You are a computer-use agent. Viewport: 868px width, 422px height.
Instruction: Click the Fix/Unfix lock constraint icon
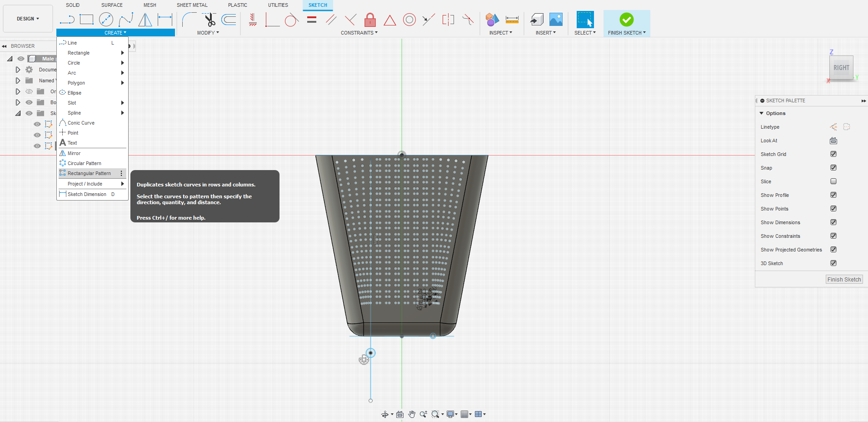tap(370, 20)
